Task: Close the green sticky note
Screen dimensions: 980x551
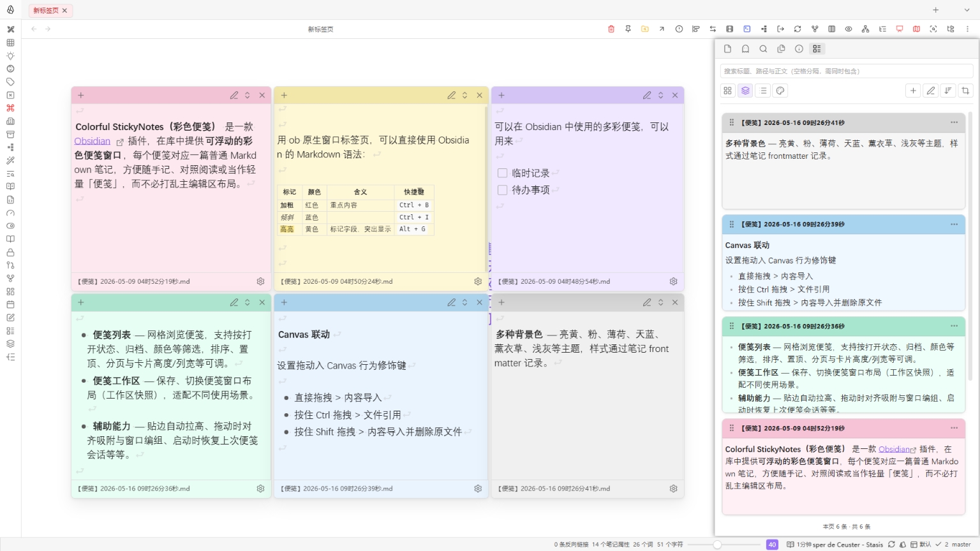Action: (262, 302)
